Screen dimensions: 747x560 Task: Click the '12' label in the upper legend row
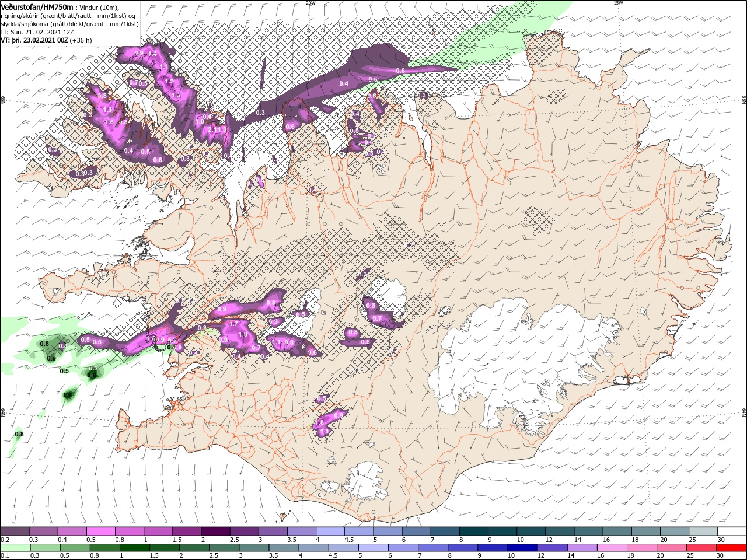548,540
